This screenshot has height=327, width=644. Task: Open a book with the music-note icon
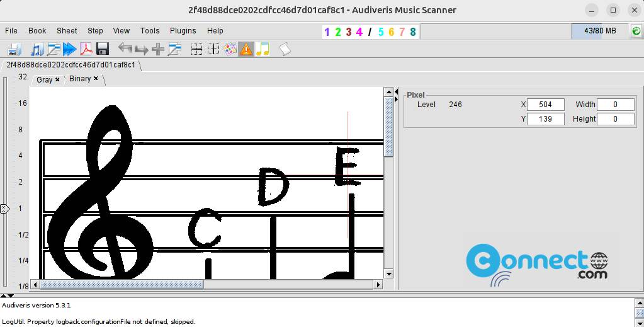37,49
